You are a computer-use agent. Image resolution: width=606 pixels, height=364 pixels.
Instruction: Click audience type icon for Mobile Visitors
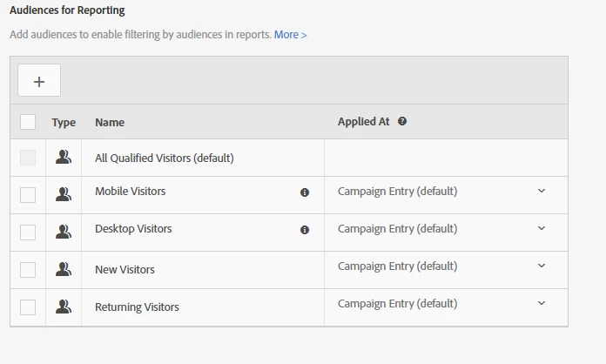[63, 195]
